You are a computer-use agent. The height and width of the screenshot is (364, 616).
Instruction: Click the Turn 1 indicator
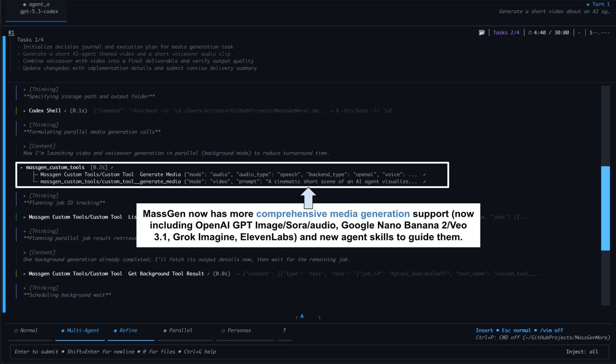point(598,4)
